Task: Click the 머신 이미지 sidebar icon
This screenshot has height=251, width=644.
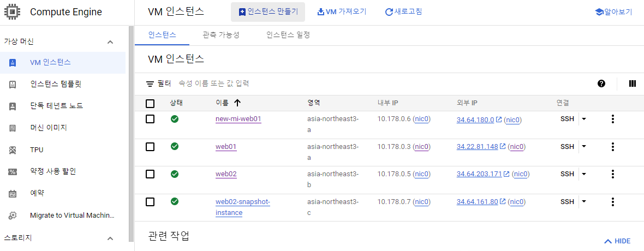Action: [13, 128]
